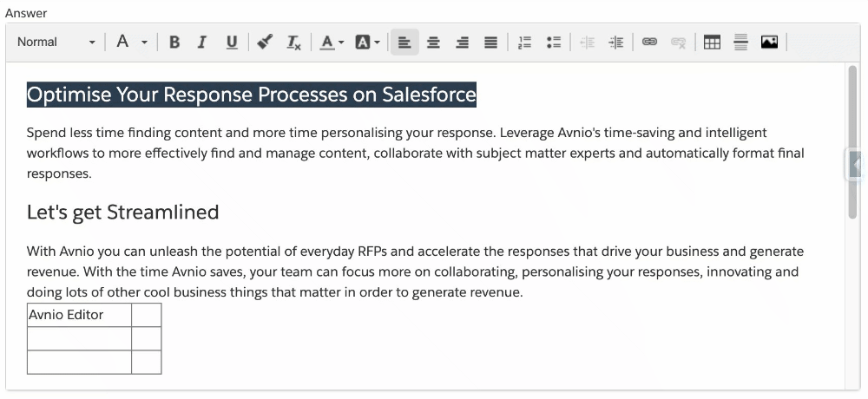The height and width of the screenshot is (399, 868).
Task: Click the 'Avnio Editor' table cell
Action: click(79, 315)
